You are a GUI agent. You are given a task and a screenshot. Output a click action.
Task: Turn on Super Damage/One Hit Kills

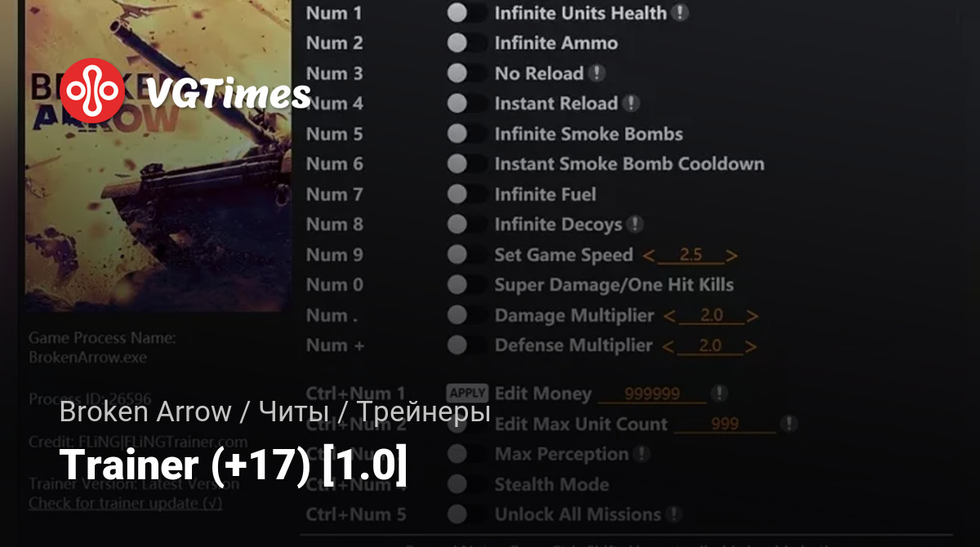[x=467, y=285]
